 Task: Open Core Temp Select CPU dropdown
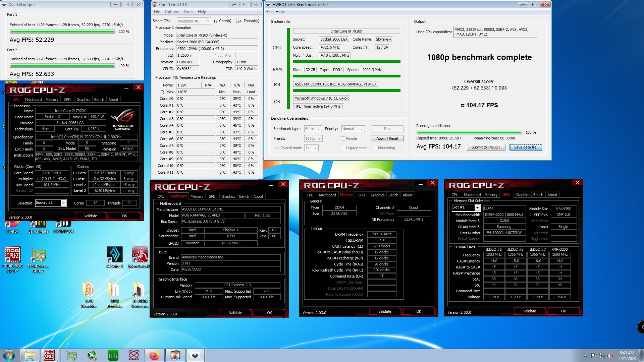[x=194, y=21]
